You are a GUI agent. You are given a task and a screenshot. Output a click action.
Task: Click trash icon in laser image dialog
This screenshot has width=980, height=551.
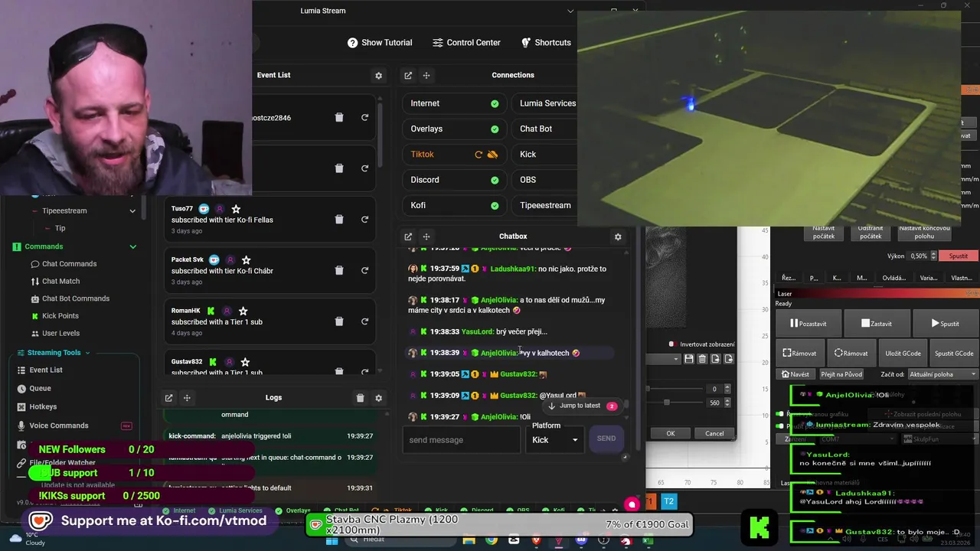click(702, 359)
